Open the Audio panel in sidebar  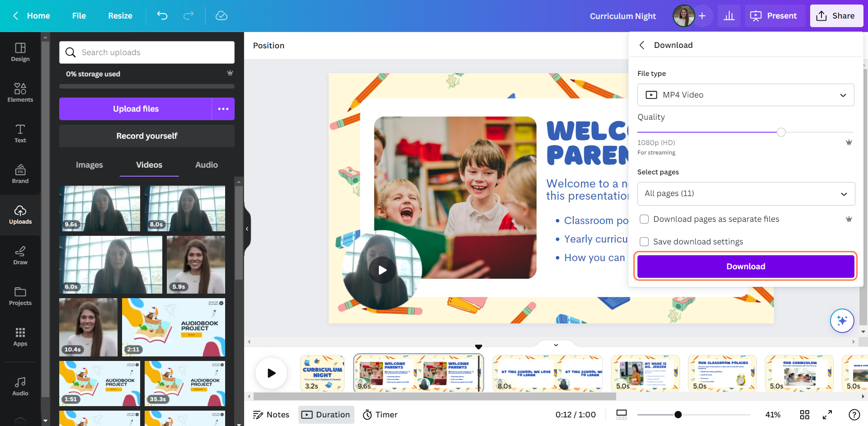[x=20, y=387]
